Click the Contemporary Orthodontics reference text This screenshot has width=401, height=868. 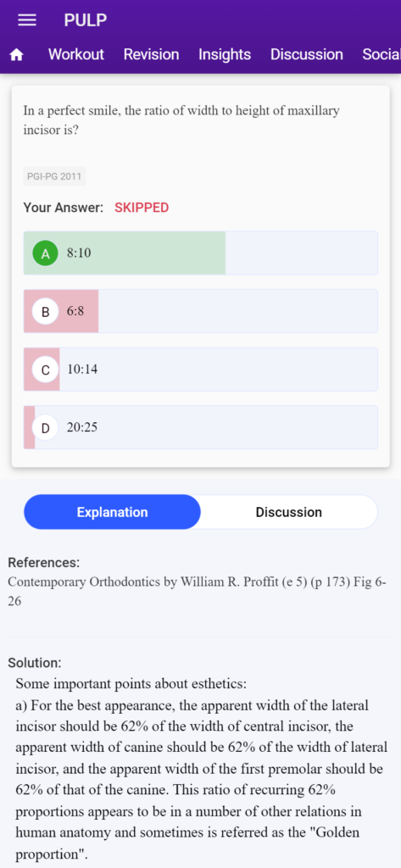pos(198,592)
